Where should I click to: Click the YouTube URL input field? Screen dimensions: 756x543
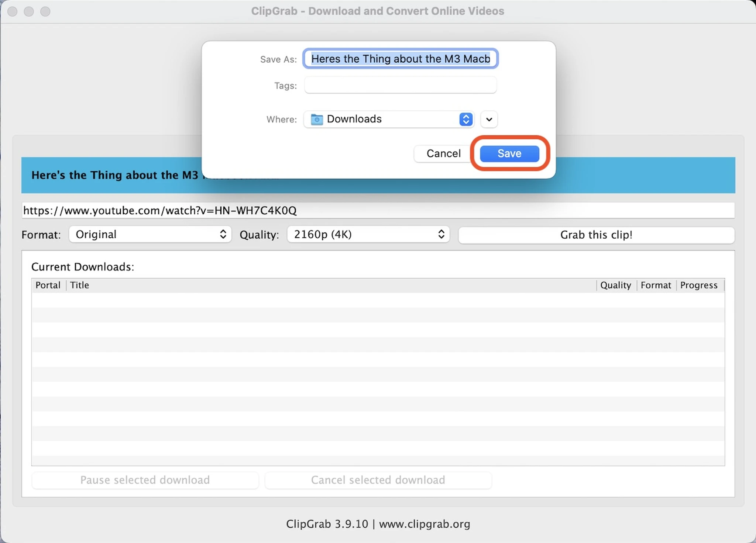click(378, 210)
